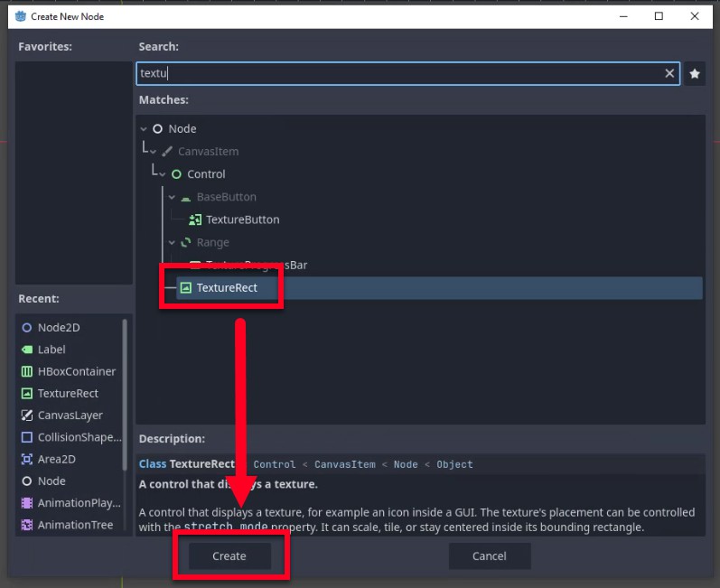Choose CanvasLayer from Recent list

tap(70, 415)
